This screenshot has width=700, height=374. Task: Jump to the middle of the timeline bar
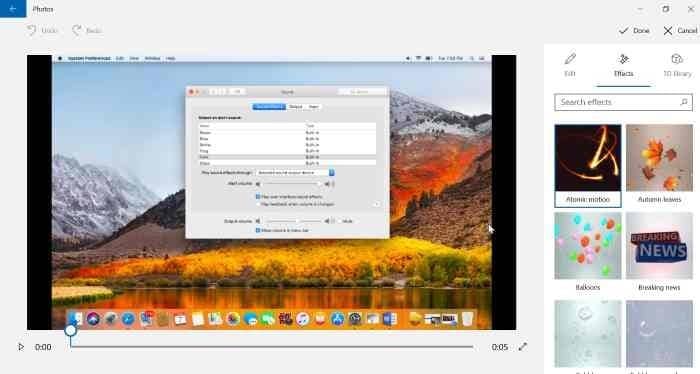click(272, 346)
